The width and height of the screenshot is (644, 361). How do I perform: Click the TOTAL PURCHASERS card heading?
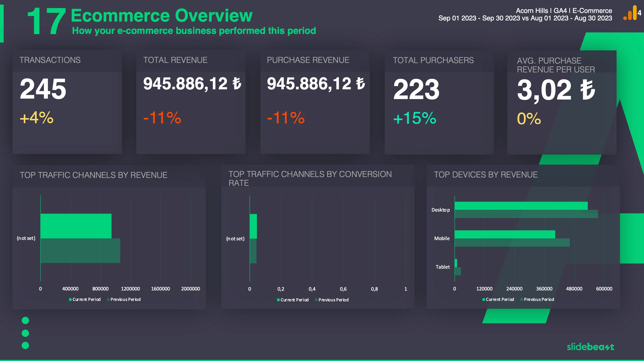(433, 60)
